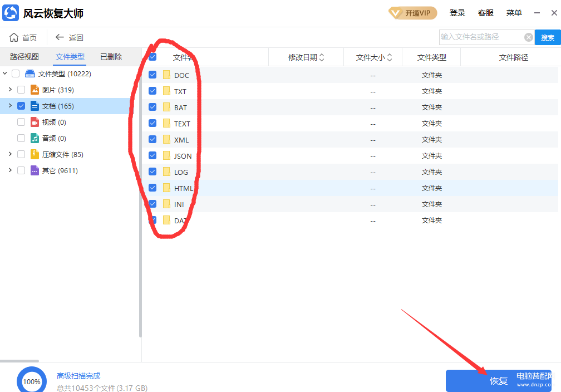This screenshot has height=392, width=561.
Task: Clear the search field with the X icon
Action: pyautogui.click(x=529, y=37)
